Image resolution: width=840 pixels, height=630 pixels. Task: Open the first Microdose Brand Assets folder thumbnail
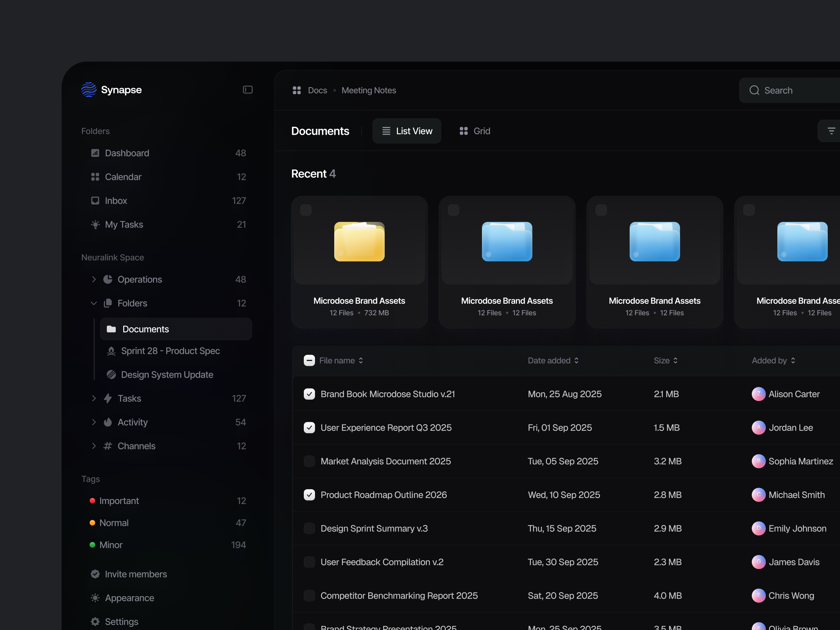pyautogui.click(x=359, y=241)
